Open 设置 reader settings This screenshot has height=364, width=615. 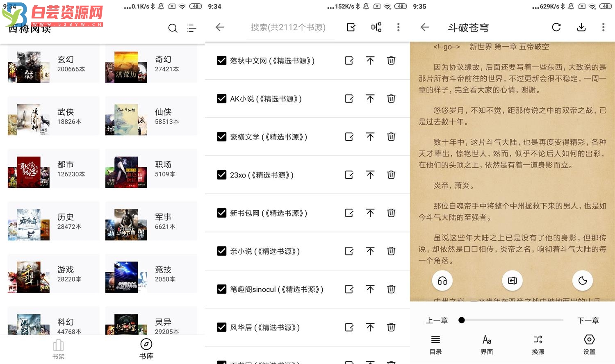tap(589, 345)
